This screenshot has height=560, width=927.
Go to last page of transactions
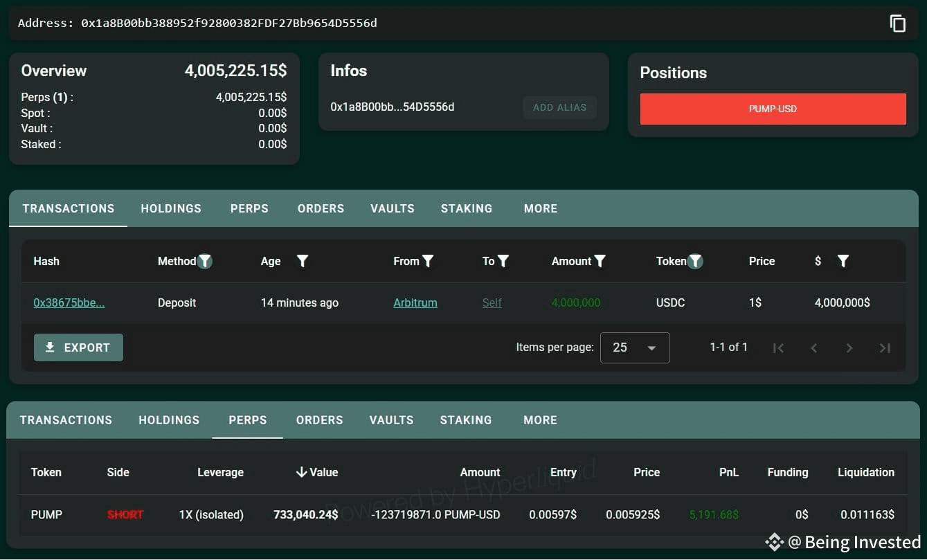pyautogui.click(x=885, y=347)
